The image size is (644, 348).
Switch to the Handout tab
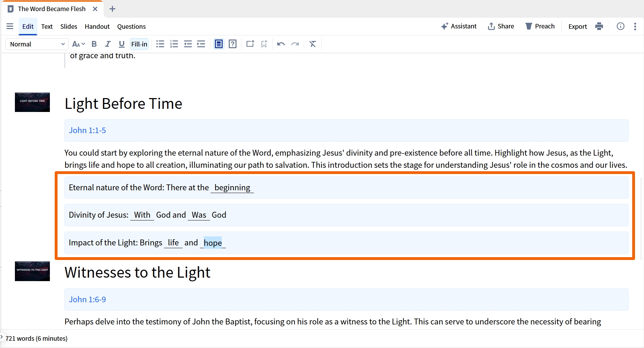click(x=97, y=26)
